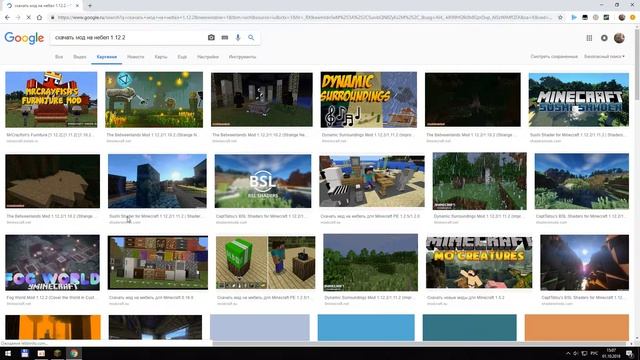The width and height of the screenshot is (640, 360).
Task: Open the BSL Shaders logo thumbnail
Action: coord(263,181)
